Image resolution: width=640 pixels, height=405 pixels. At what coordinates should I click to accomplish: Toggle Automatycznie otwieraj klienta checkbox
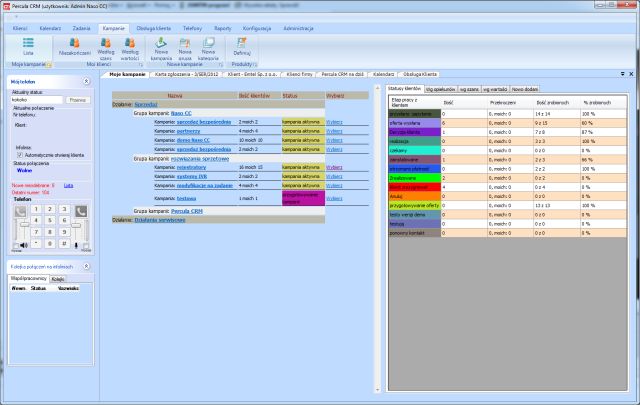[20, 155]
